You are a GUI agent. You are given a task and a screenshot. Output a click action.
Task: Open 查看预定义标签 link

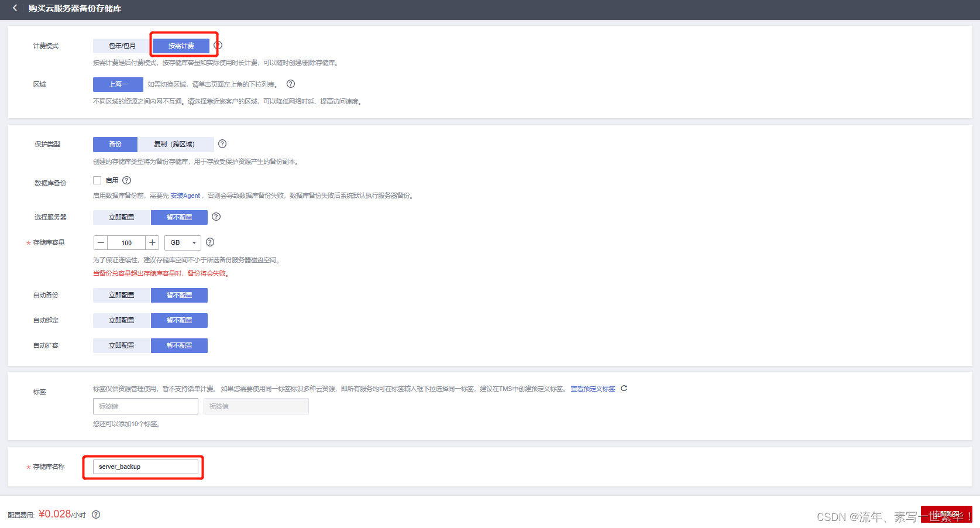(x=593, y=389)
